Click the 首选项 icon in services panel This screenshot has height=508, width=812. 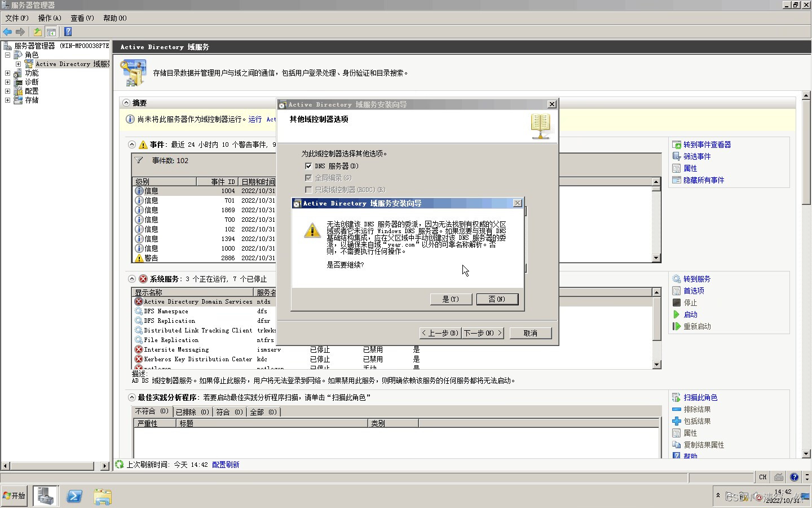(677, 291)
